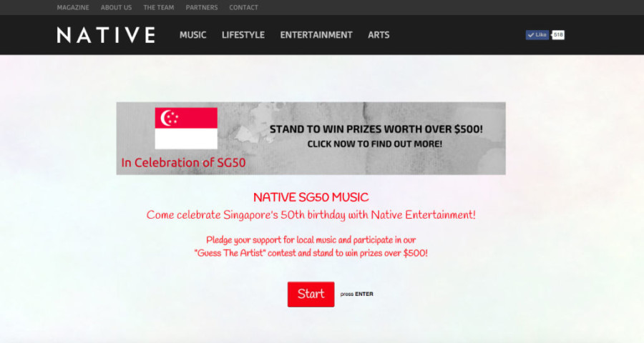Click the 'press ENTER' hint text

pyautogui.click(x=356, y=294)
